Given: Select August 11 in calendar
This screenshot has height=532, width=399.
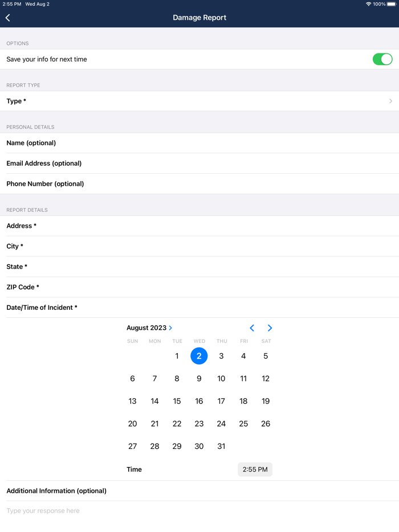Looking at the screenshot, I should coord(243,379).
